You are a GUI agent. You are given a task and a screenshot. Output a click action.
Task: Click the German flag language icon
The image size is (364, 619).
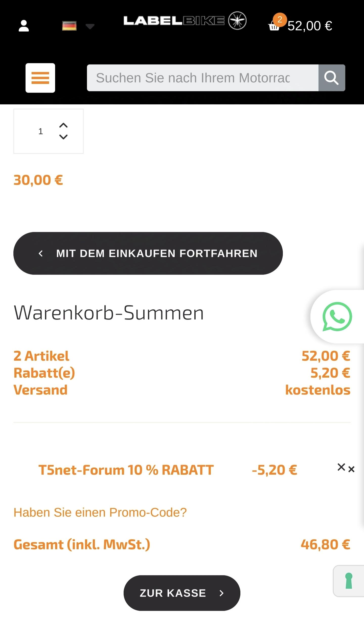(69, 26)
